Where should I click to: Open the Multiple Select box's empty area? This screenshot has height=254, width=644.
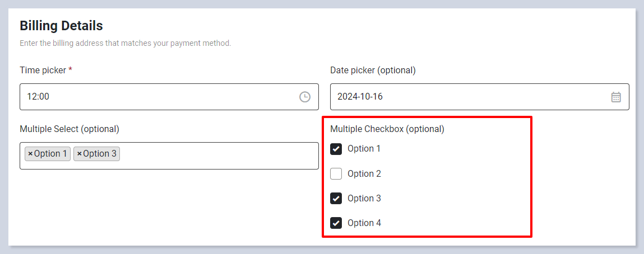pyautogui.click(x=219, y=156)
